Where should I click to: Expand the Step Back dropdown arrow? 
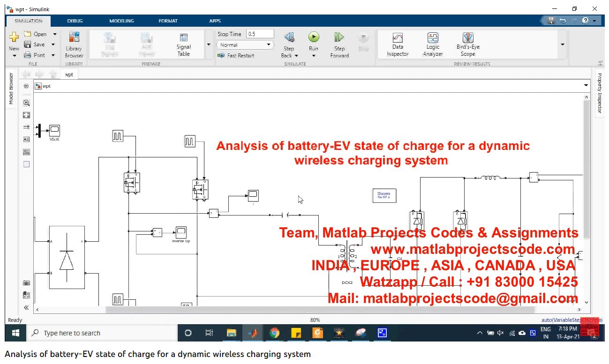tap(296, 56)
